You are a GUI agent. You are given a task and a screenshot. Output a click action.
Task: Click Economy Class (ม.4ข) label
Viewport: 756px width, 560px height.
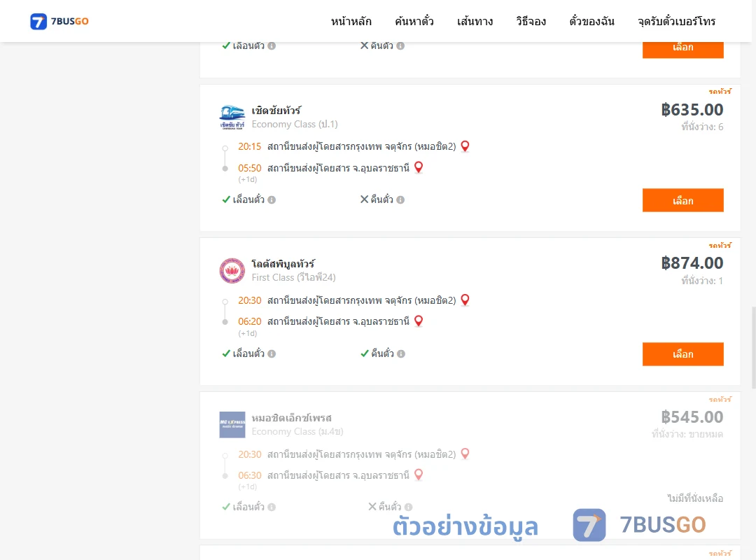coord(297,432)
